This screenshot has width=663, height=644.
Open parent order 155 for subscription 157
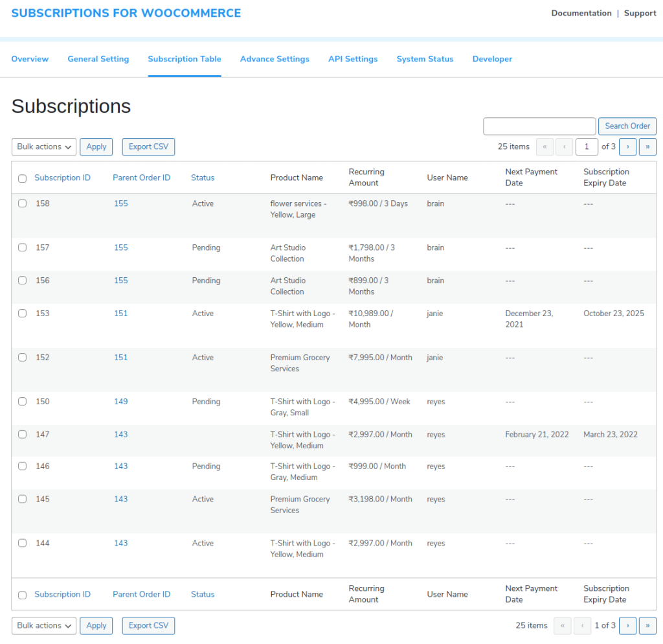point(121,247)
